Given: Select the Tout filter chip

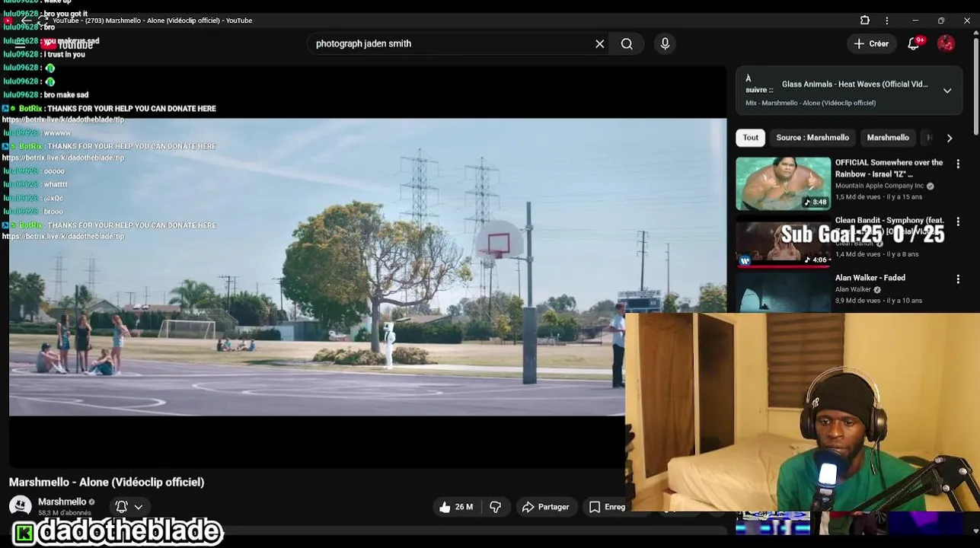Looking at the screenshot, I should 751,138.
